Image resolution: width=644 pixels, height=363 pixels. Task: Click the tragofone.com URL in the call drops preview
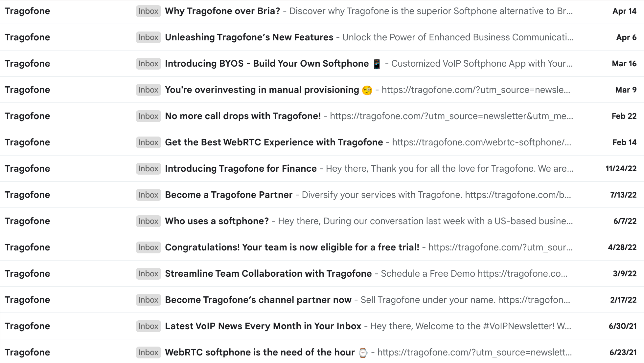450,116
